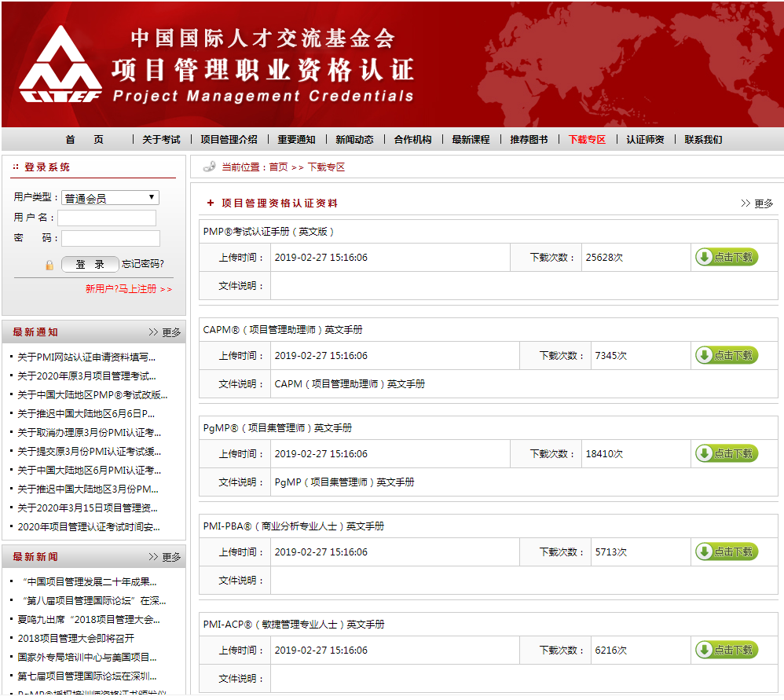Viewport: 784px width, 700px height.
Task: Open notice 关于中国大陆地区6月PMI认证考...
Action: [x=90, y=471]
